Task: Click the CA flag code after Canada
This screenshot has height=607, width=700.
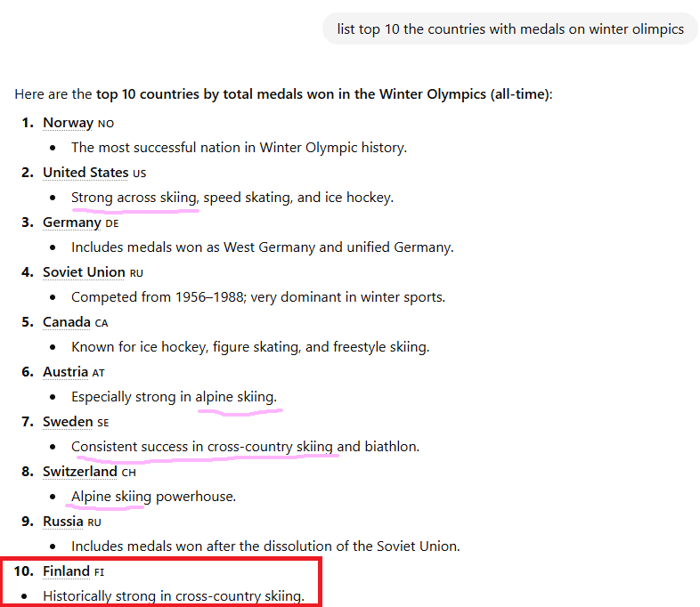Action: coord(102,323)
